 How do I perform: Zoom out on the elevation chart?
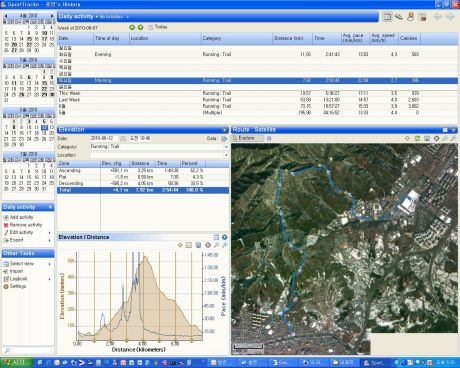click(x=224, y=245)
